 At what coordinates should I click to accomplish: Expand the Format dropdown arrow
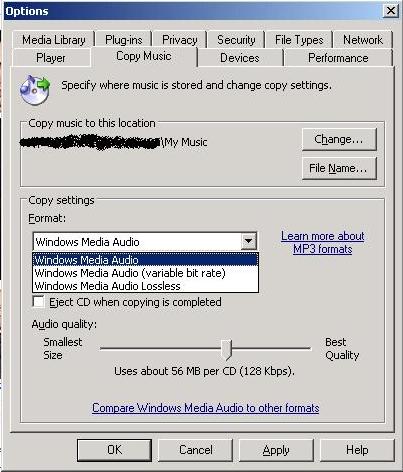pyautogui.click(x=248, y=241)
